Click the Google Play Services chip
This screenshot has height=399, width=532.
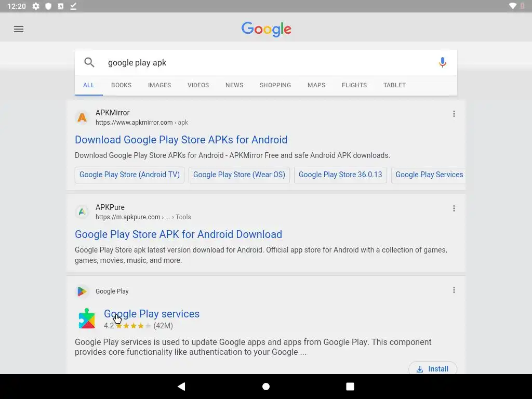tap(429, 175)
